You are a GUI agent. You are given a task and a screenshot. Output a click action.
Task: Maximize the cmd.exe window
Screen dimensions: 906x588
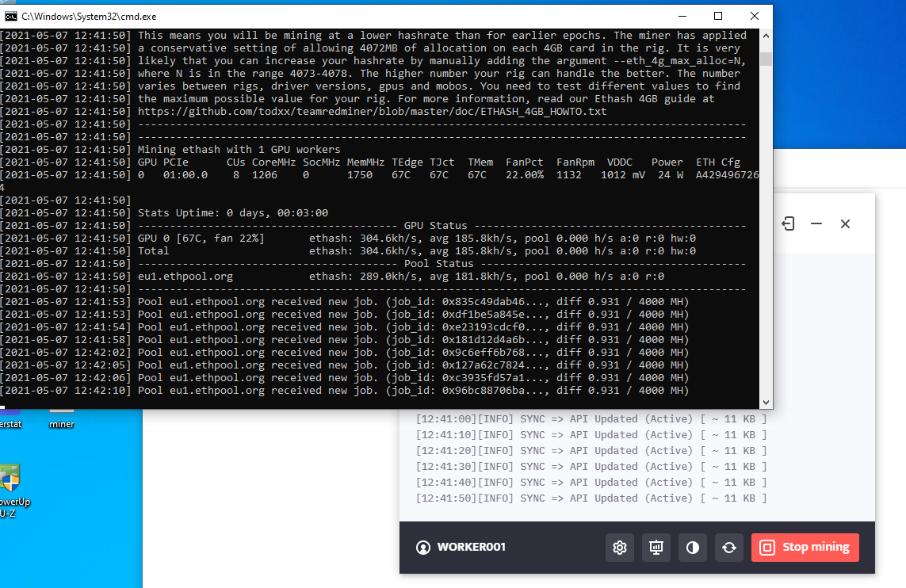[718, 16]
